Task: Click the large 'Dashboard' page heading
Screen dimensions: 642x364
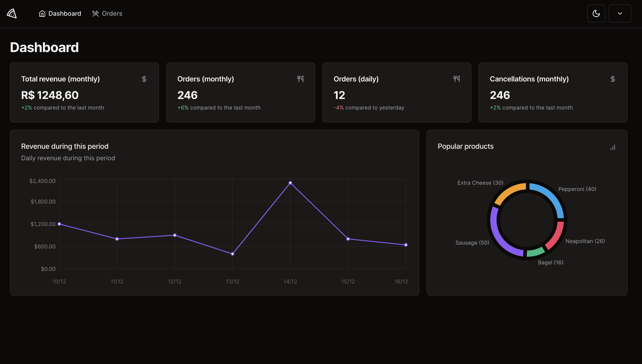Action: tap(44, 47)
